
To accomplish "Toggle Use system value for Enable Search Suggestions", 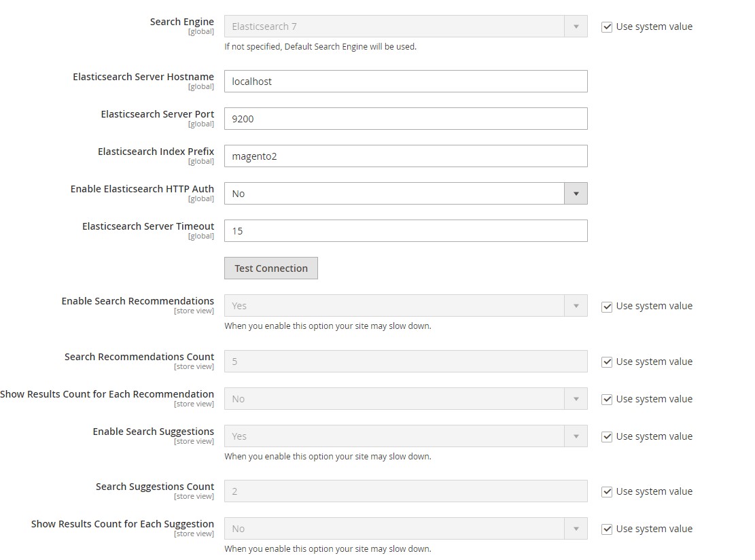I will pyautogui.click(x=607, y=436).
